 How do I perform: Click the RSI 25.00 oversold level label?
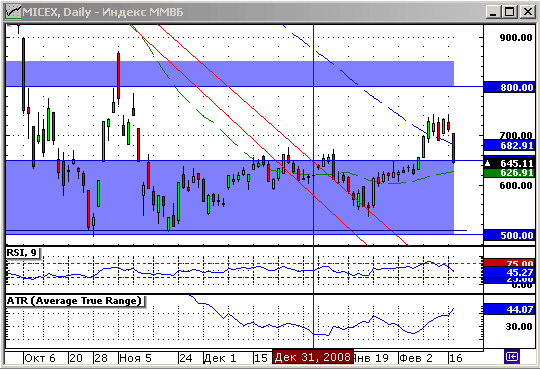pos(509,280)
